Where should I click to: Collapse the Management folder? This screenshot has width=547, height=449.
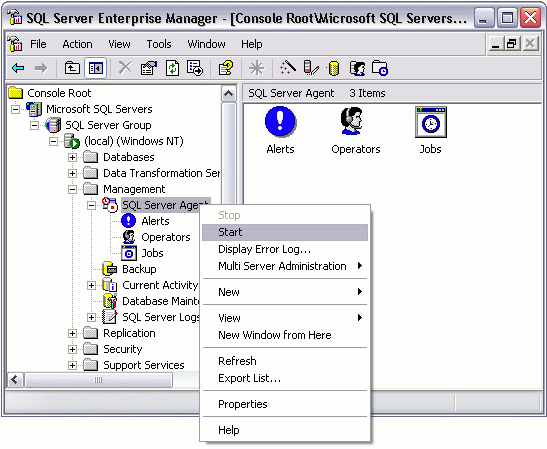[x=72, y=189]
